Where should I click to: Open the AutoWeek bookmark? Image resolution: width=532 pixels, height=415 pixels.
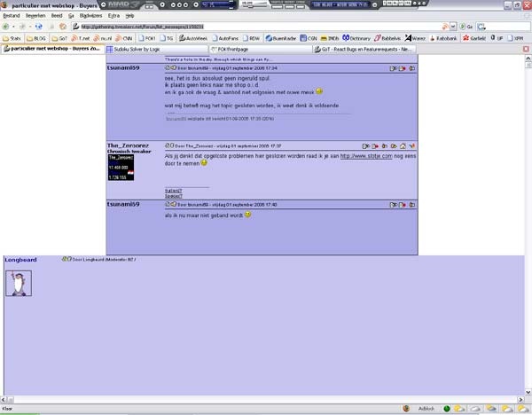pos(193,38)
